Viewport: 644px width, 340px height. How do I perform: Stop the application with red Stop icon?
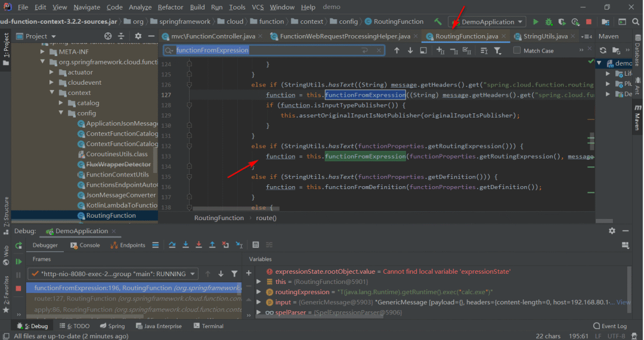tap(589, 22)
